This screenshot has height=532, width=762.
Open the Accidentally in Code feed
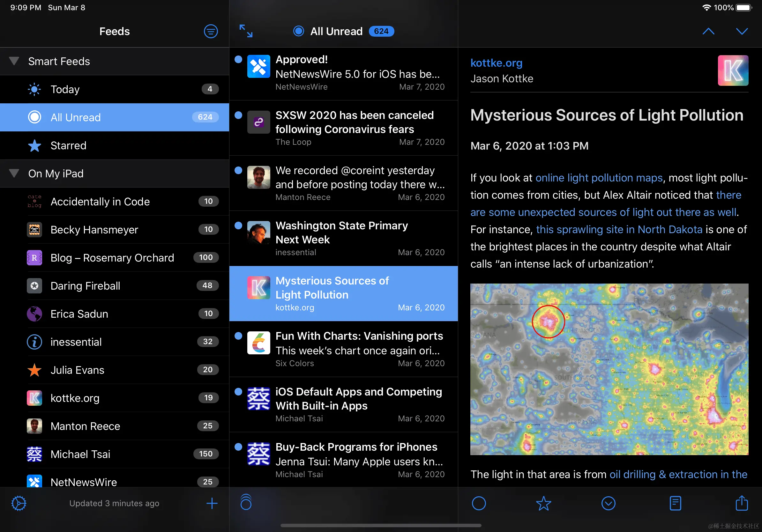point(115,201)
